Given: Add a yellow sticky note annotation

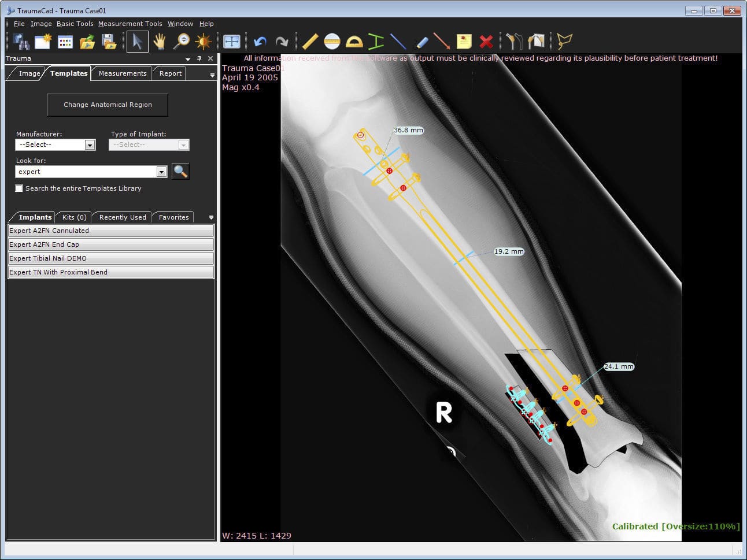Looking at the screenshot, I should (464, 41).
